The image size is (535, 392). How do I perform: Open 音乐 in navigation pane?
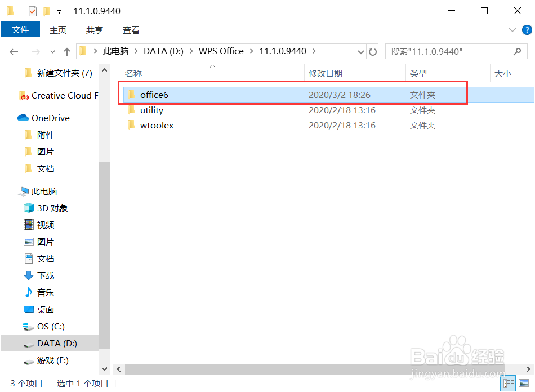[x=46, y=293]
